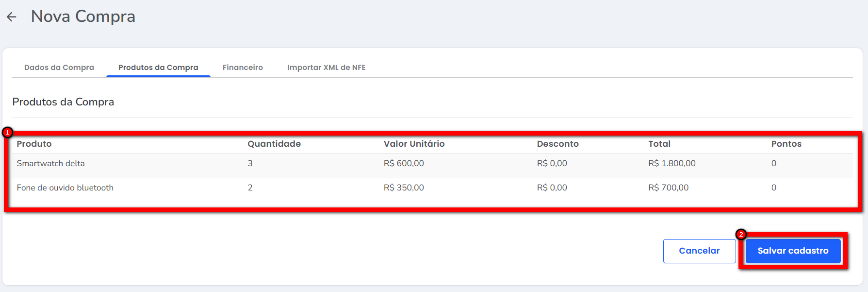Click the Salvar cadastro button
This screenshot has width=868, height=292.
click(793, 251)
